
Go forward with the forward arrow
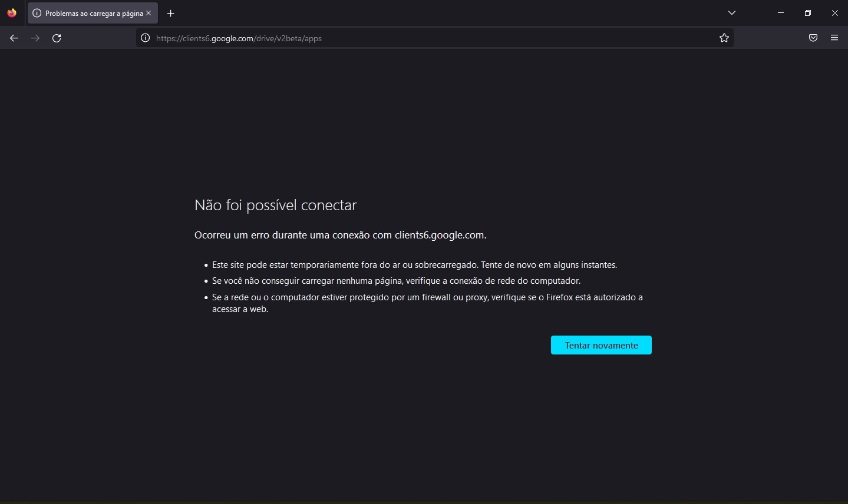[x=35, y=38]
